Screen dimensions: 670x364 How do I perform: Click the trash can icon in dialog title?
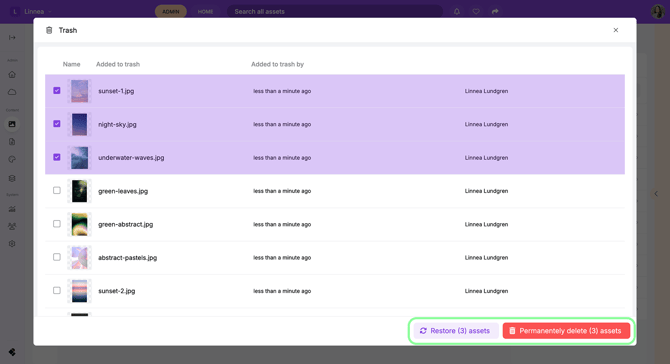[x=49, y=30]
